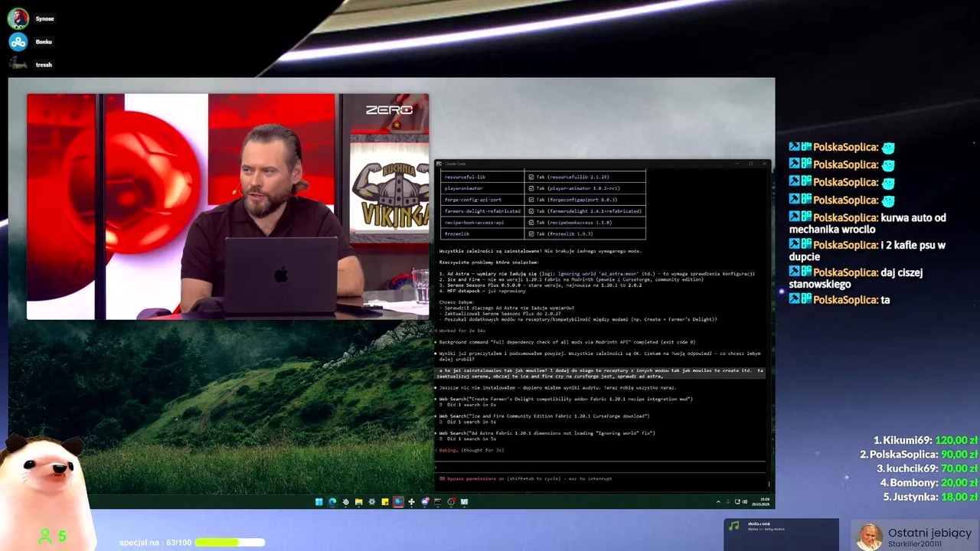980x551 pixels.
Task: Click 'farmers-delight-refabricated' table cell
Action: (482, 211)
